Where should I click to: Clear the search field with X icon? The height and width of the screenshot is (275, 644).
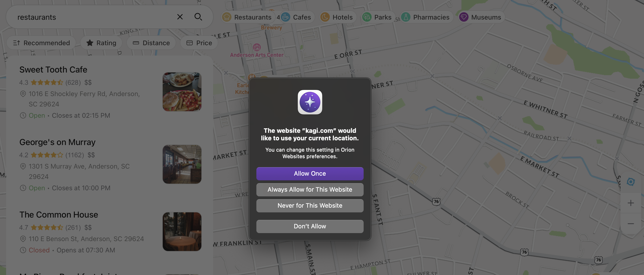coord(180,17)
